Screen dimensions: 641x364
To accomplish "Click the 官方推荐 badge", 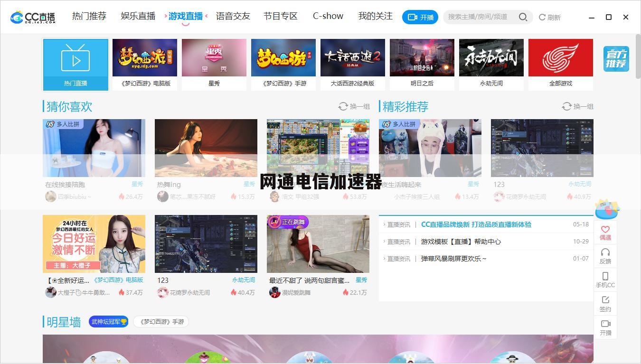I will coord(616,59).
